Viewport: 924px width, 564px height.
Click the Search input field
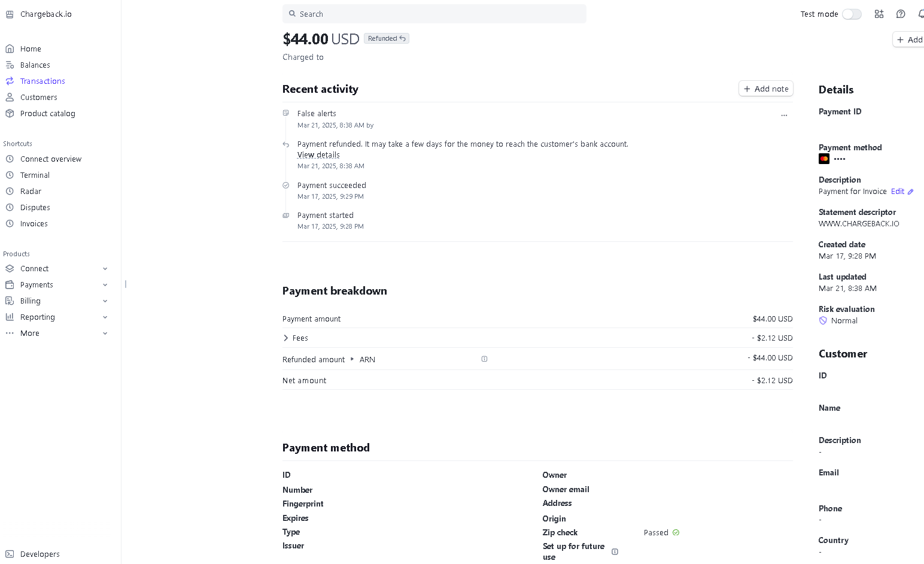[x=434, y=14]
